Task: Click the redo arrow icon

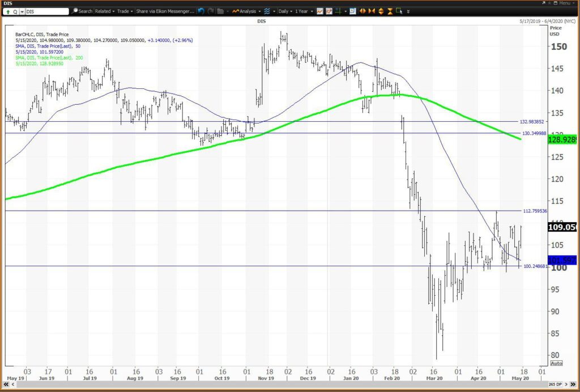Action: pos(211,11)
